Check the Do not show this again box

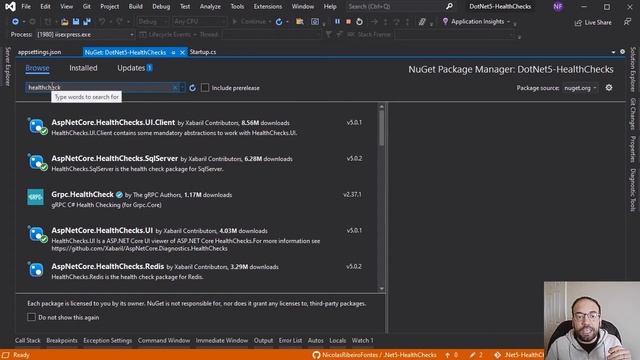pyautogui.click(x=31, y=317)
